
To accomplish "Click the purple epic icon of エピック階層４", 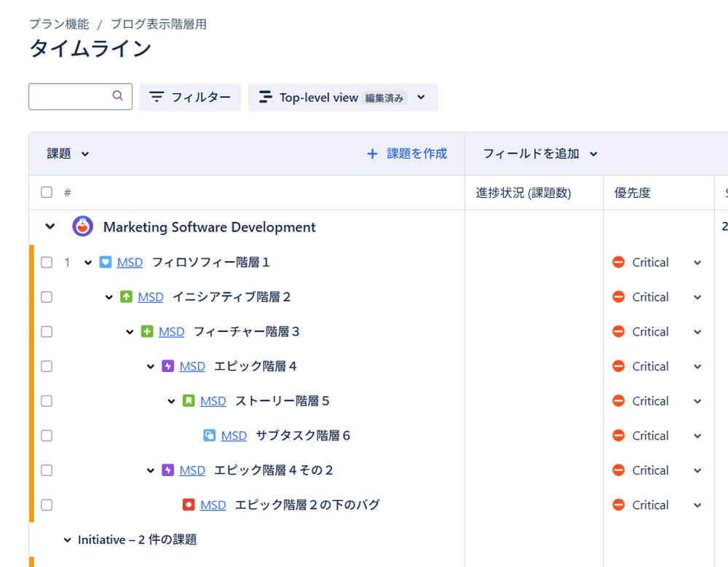I will click(x=167, y=366).
